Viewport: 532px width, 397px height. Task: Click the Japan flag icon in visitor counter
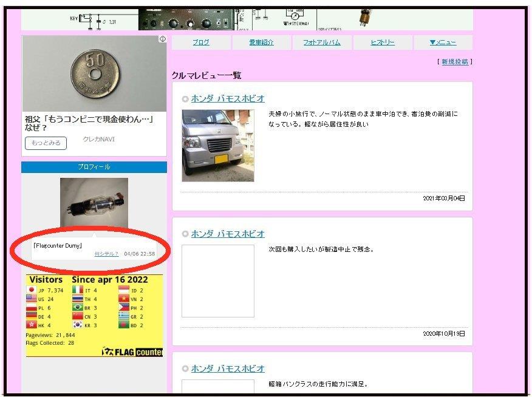click(x=31, y=290)
